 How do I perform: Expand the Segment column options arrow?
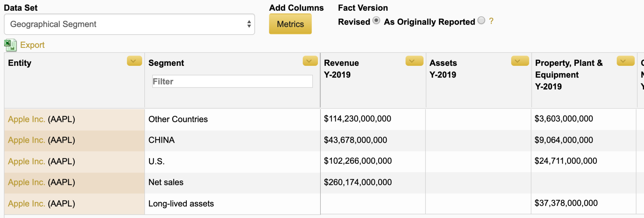coord(310,61)
